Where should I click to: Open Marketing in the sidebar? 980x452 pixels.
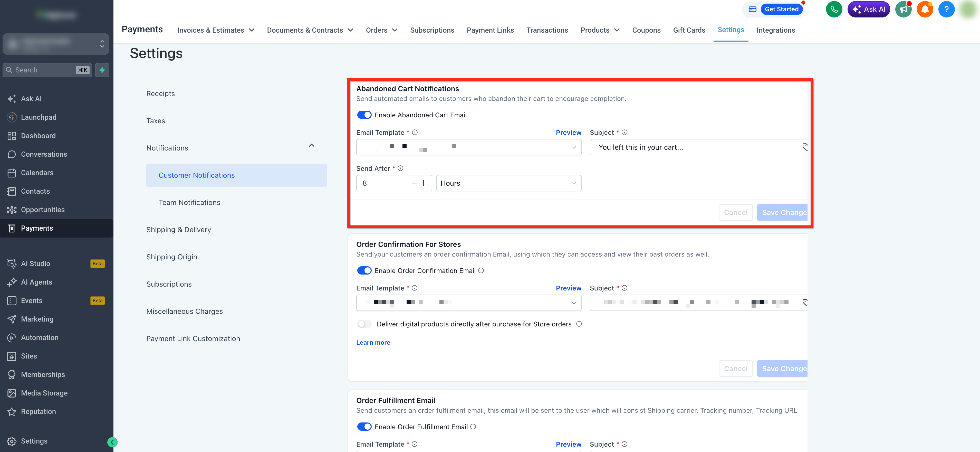[37, 319]
